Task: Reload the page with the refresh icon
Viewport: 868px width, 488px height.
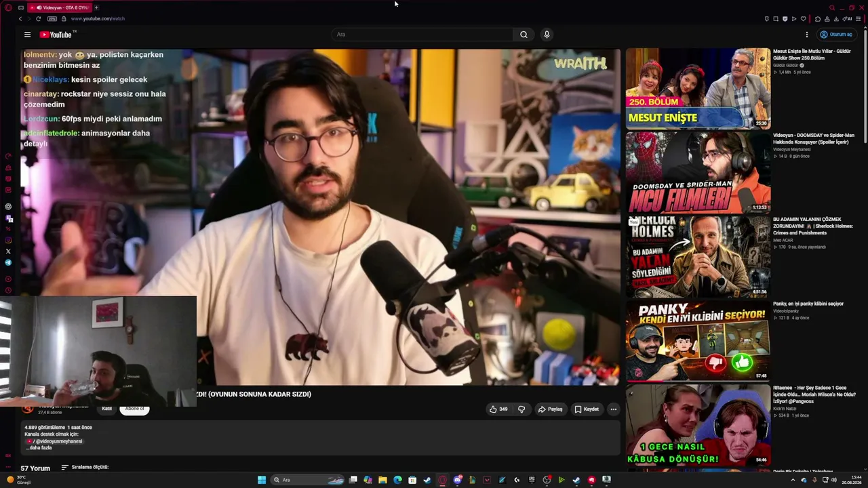Action: pos(38,19)
